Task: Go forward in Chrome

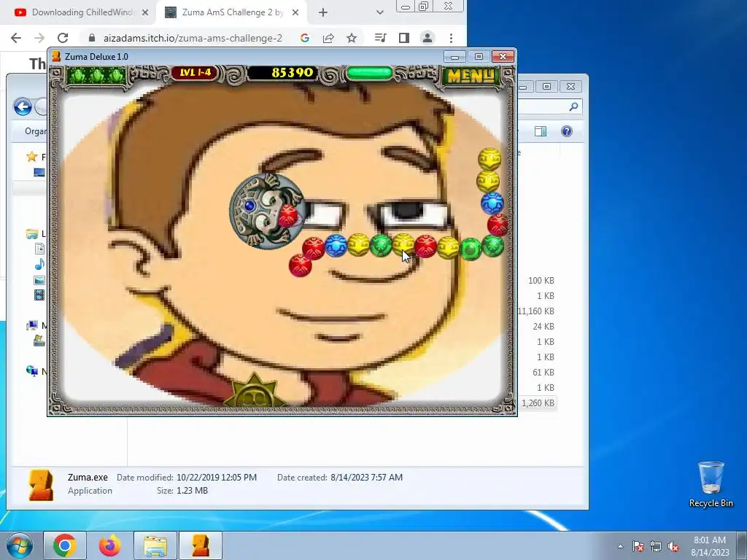Action: 39,38
